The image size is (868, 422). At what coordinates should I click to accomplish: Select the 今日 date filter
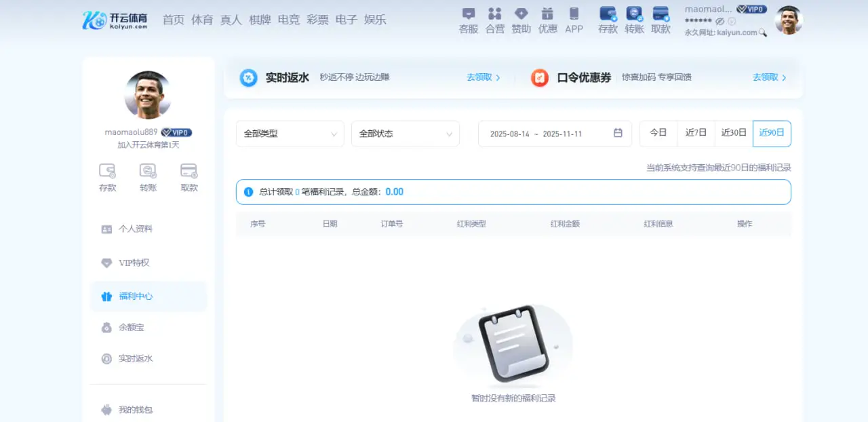(658, 133)
